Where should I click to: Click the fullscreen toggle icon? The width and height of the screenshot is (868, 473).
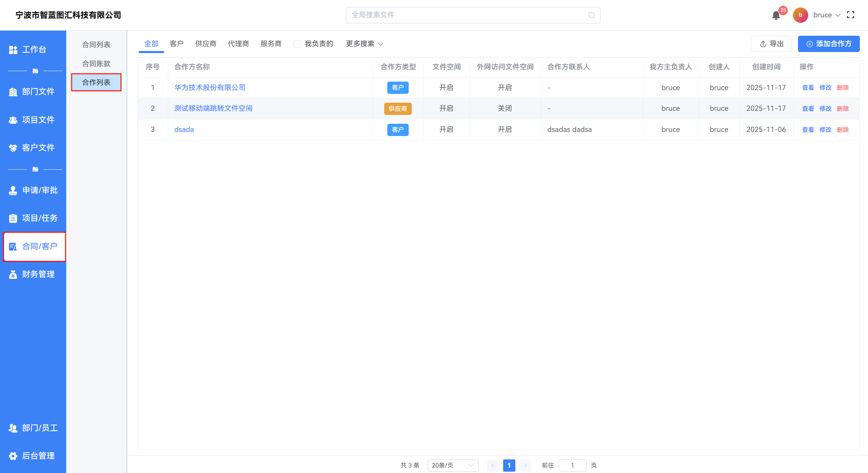click(x=850, y=15)
